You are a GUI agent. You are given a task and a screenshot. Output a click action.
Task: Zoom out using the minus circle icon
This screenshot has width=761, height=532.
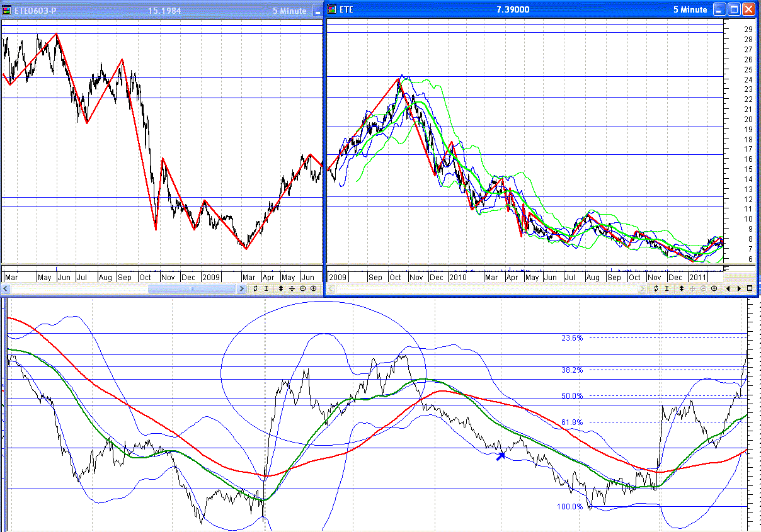coord(301,288)
